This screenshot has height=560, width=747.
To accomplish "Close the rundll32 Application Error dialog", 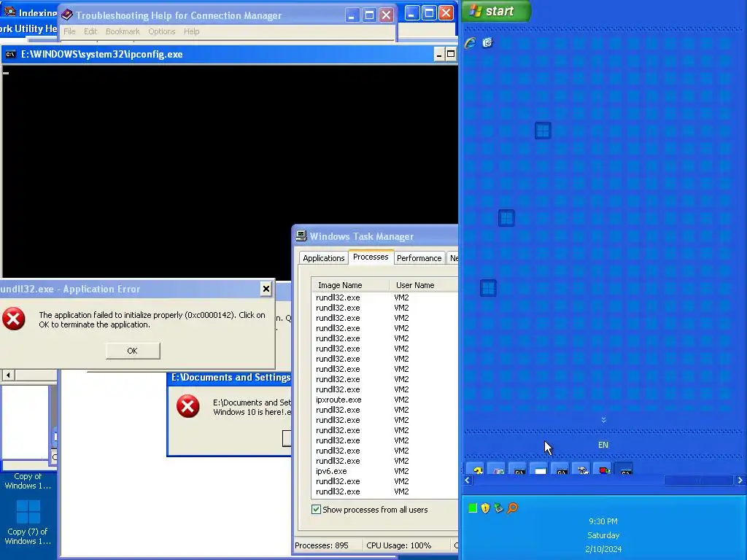I will coord(266,289).
